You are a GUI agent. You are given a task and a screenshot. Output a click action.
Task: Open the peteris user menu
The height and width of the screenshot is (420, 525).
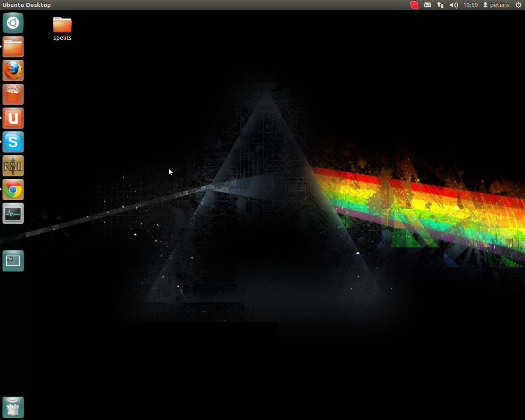(x=496, y=5)
